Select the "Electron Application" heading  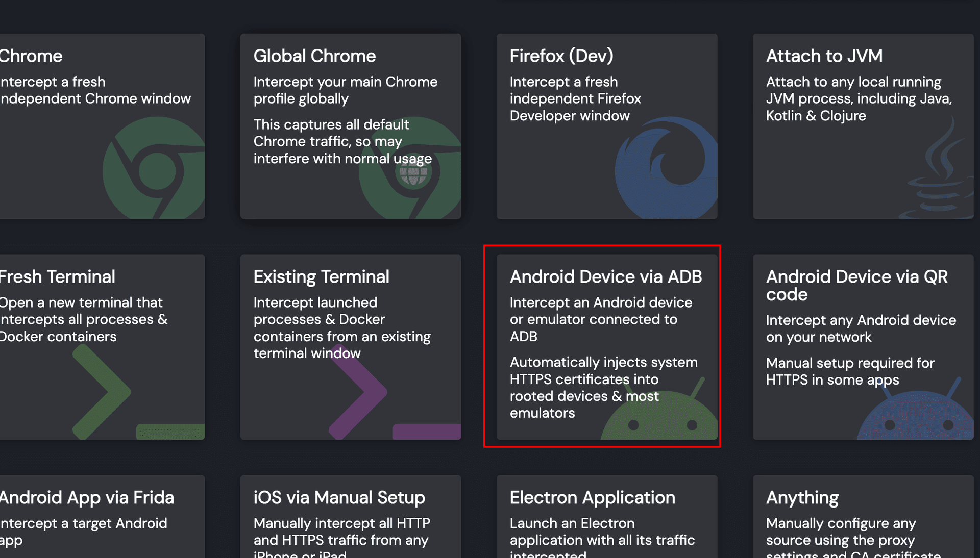click(x=593, y=498)
